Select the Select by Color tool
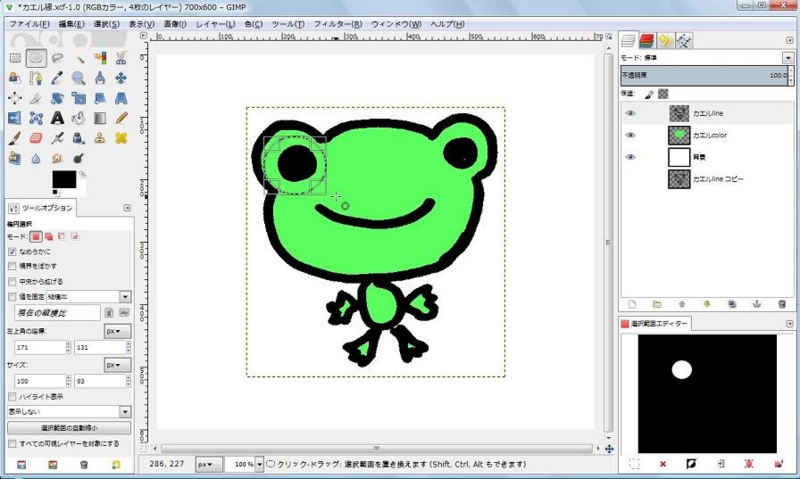 tap(100, 58)
